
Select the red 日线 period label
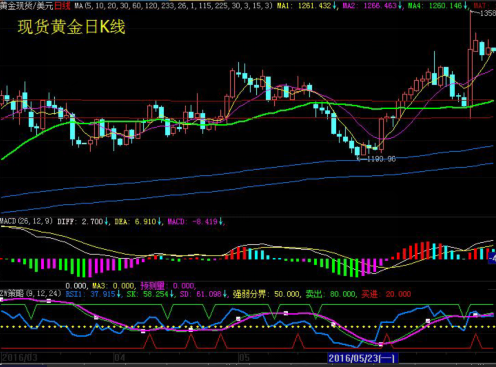point(62,6)
